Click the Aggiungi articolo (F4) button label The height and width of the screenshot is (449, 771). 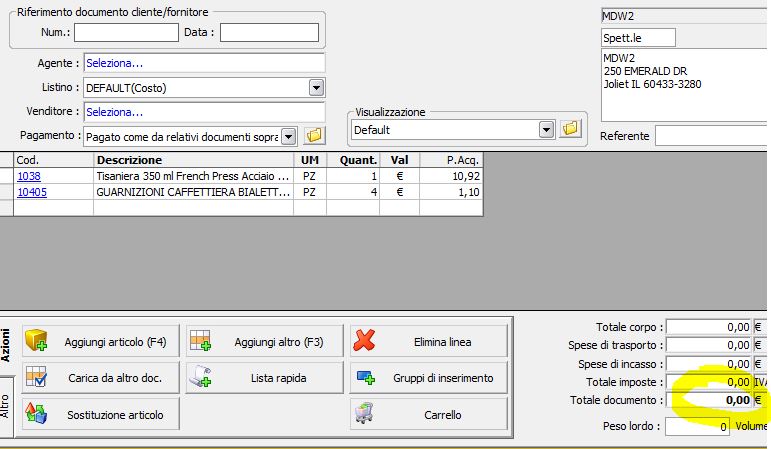click(115, 342)
